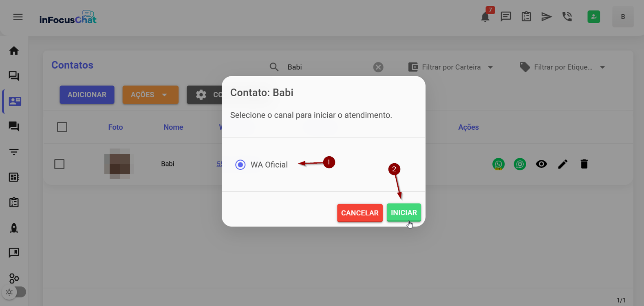Toggle the light/dark theme switch

(14, 292)
